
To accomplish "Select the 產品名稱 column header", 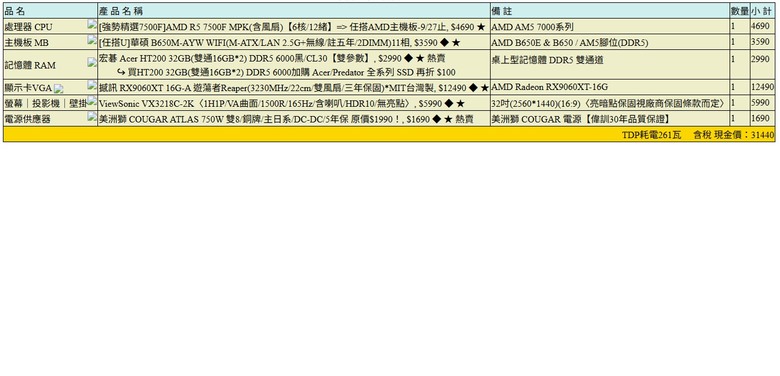I will 294,11.
